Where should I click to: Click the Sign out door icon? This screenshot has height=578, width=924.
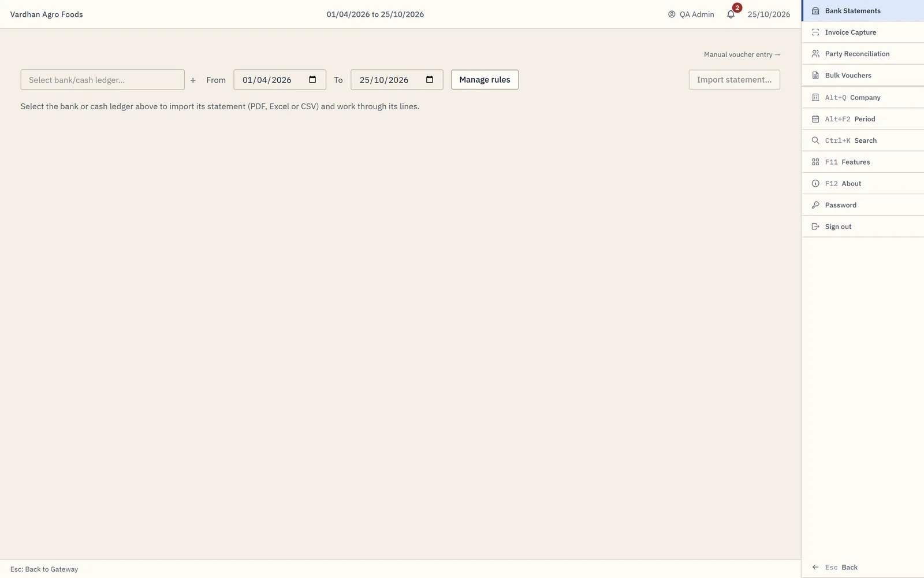pos(815,227)
